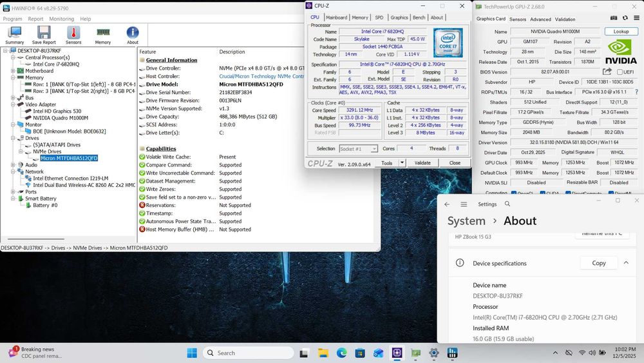Open Wi-Fi network tray icon
This screenshot has height=363, width=644.
coord(582,353)
